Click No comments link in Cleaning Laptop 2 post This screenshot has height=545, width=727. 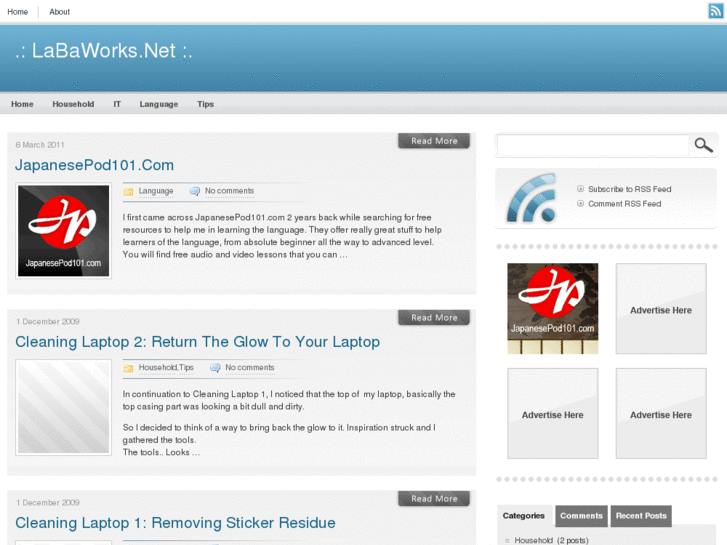click(250, 368)
